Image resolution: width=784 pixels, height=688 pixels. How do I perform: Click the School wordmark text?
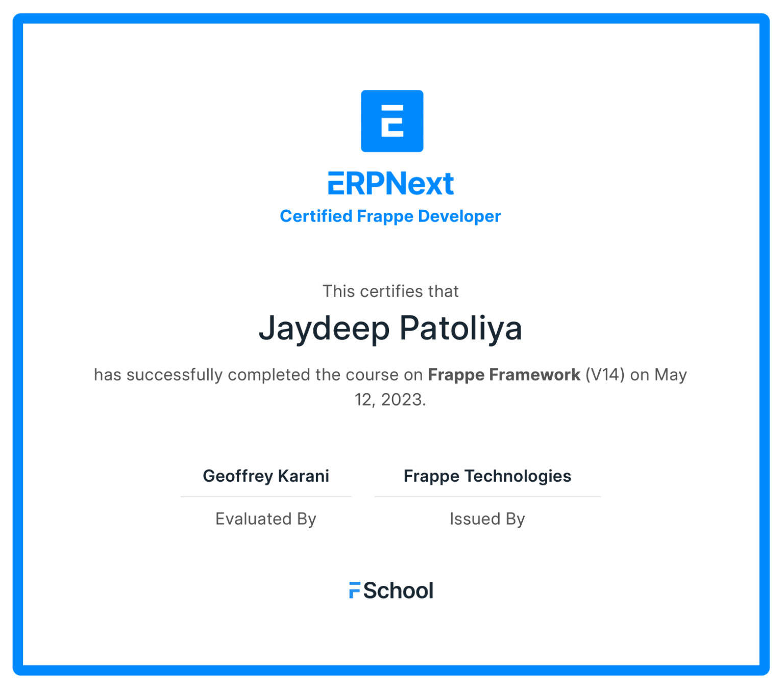(x=398, y=591)
